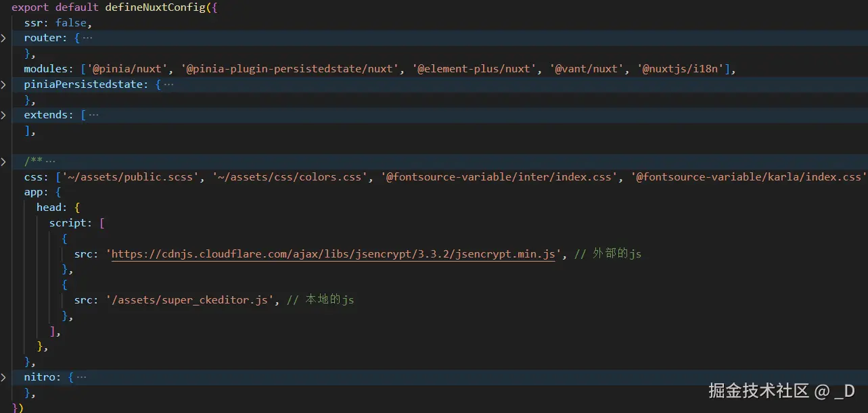Unfold the router block using its gutter chevron
868x413 pixels.
point(5,38)
